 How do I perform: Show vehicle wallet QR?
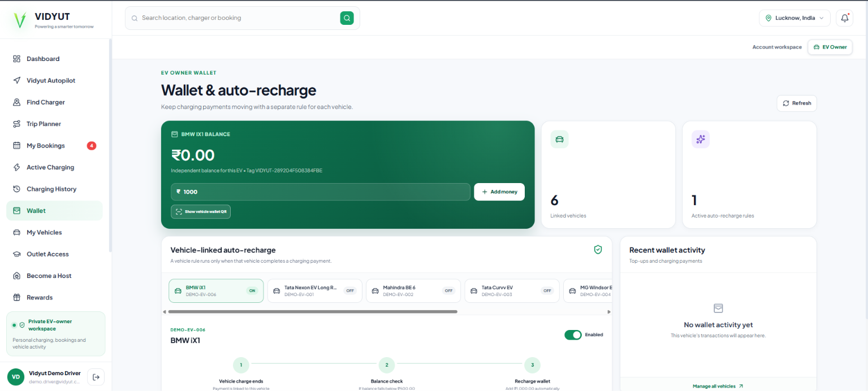pyautogui.click(x=201, y=211)
